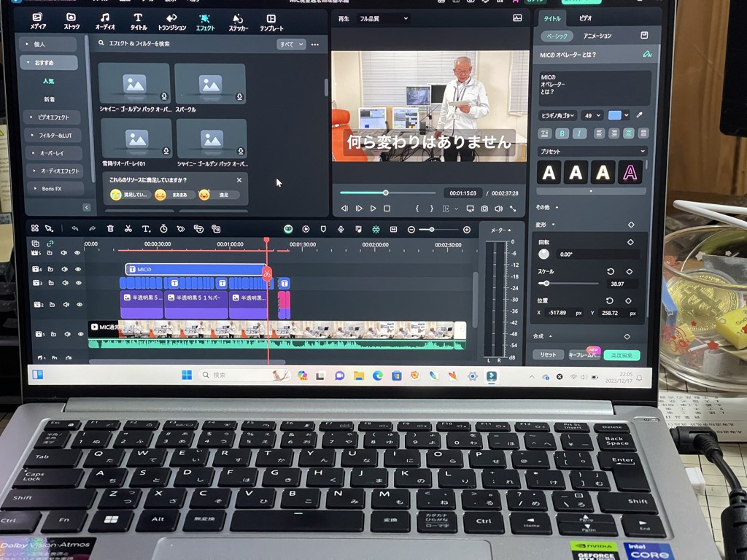Hide track 4 using its eye icon
This screenshot has width=747, height=560.
(x=77, y=270)
